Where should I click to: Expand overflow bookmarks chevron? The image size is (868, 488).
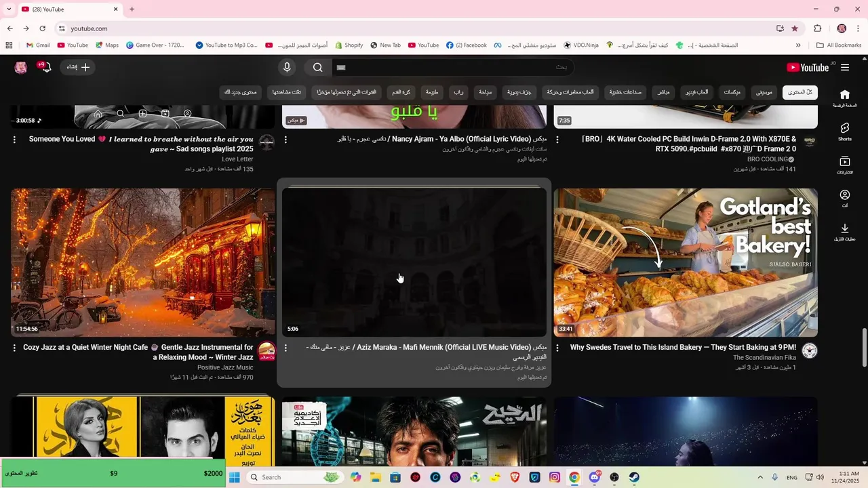click(x=798, y=45)
